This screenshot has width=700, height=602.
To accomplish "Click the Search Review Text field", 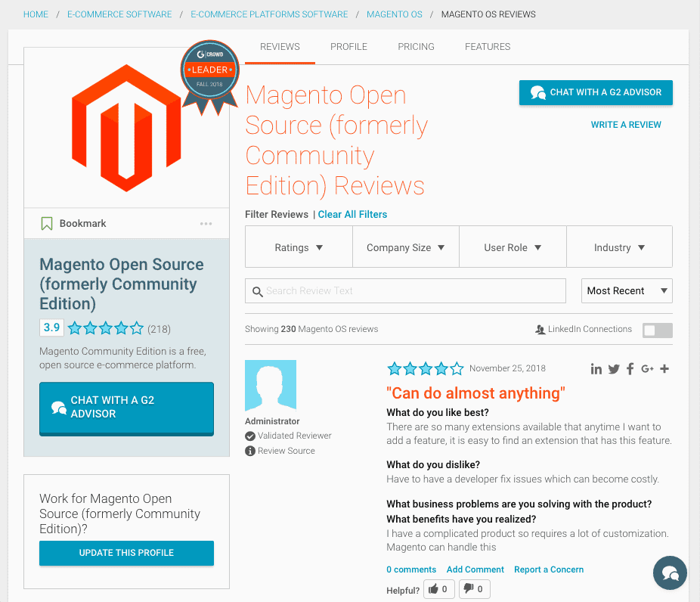I will click(405, 290).
